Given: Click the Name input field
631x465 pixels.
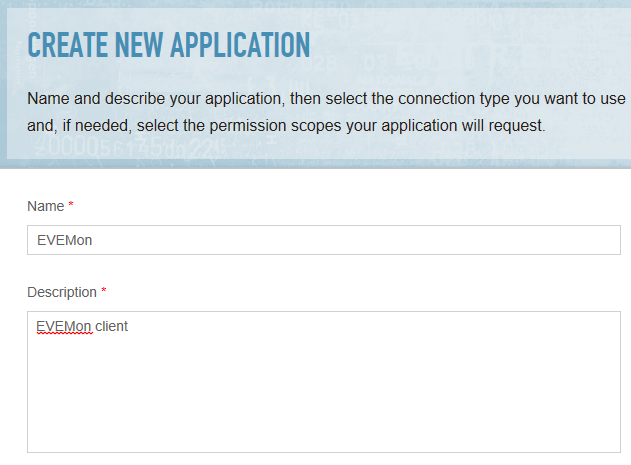Looking at the screenshot, I should coord(324,240).
